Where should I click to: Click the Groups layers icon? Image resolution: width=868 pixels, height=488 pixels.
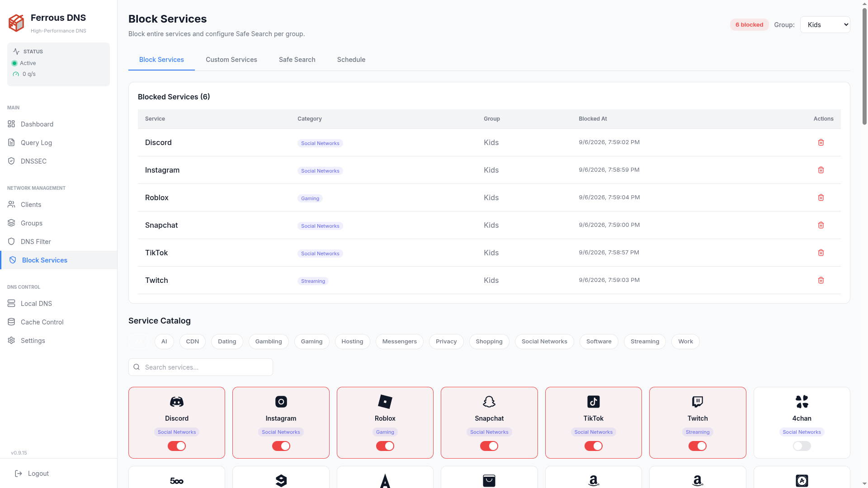click(11, 223)
